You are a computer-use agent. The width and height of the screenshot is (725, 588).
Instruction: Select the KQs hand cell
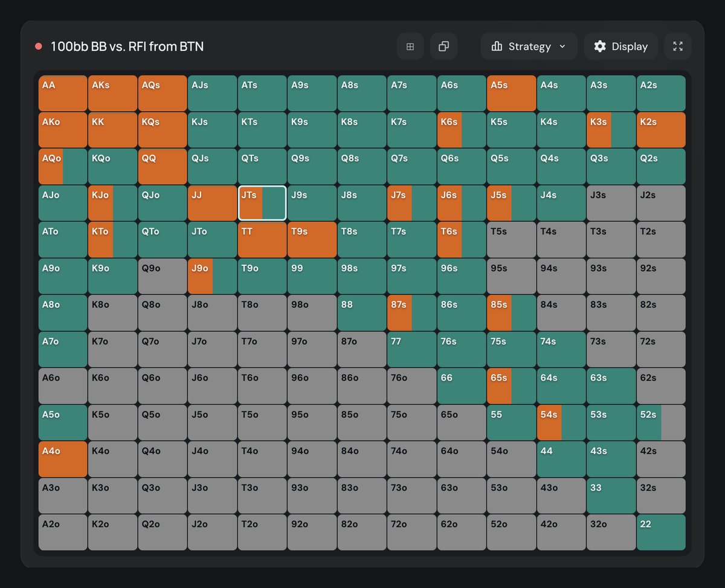point(163,130)
